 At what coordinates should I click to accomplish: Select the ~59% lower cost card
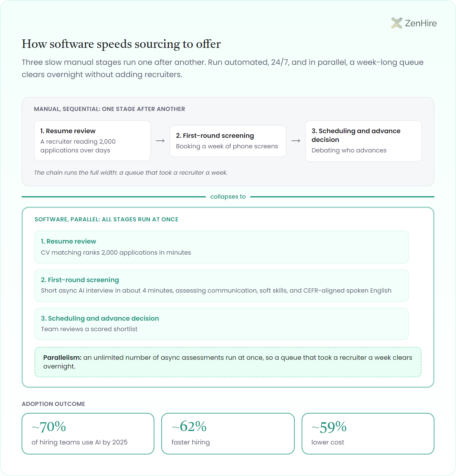[x=368, y=434]
